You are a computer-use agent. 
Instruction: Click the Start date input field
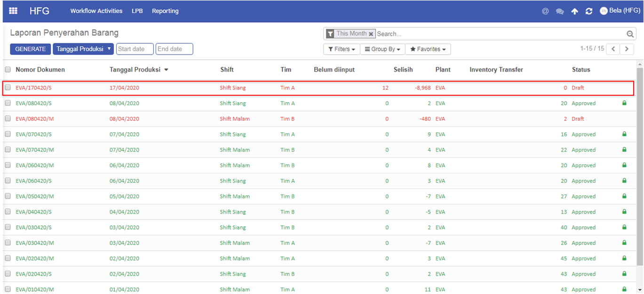135,49
